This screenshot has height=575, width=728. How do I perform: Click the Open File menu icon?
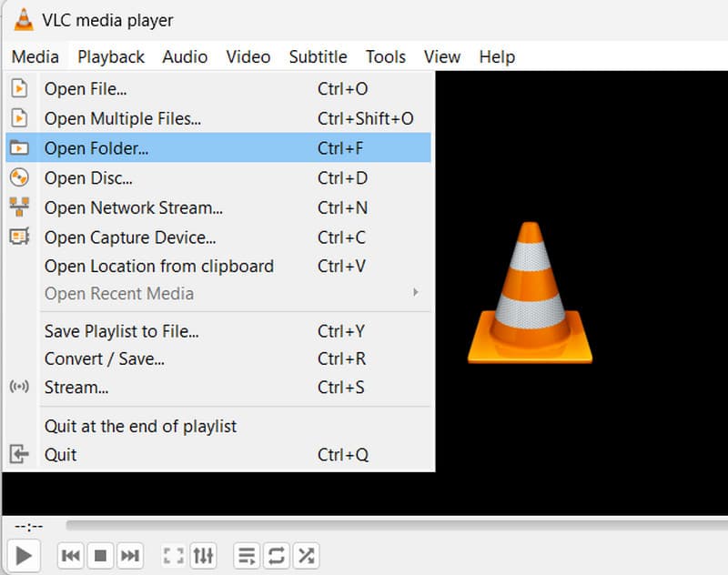click(19, 88)
